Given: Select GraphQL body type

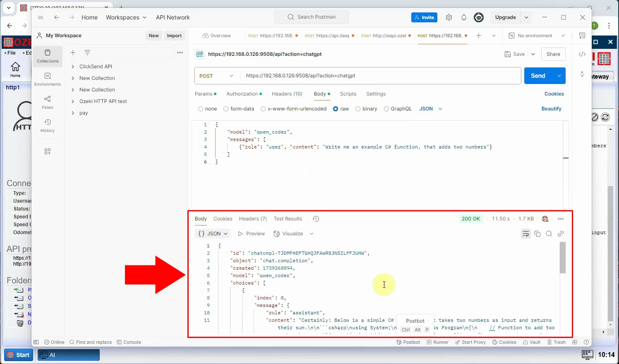Looking at the screenshot, I should (386, 109).
